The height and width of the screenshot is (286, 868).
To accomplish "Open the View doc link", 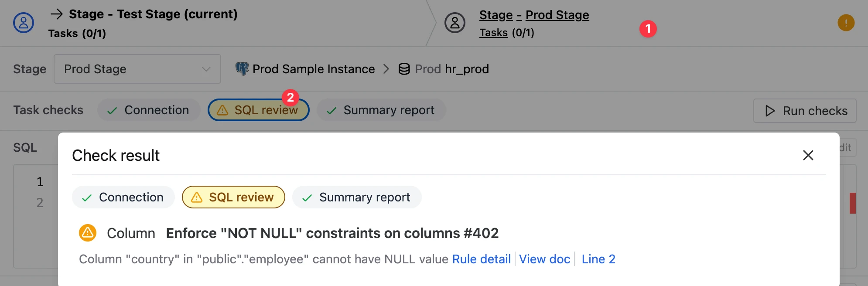I will [x=545, y=259].
